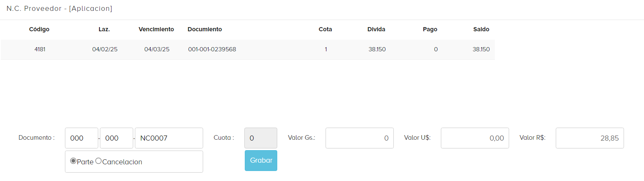This screenshot has height=181, width=644.
Task: Click document number 001-001-0239568 in table
Action: [x=212, y=49]
